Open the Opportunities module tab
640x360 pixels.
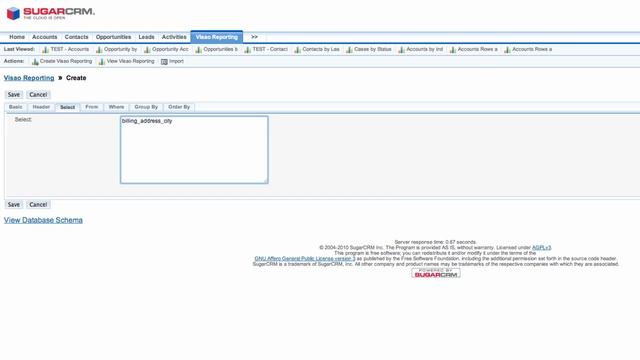click(x=113, y=37)
